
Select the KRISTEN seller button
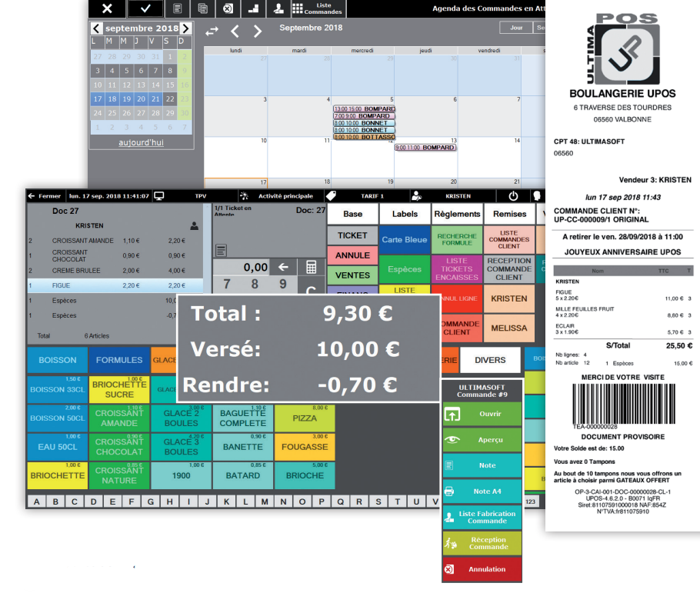[x=509, y=298]
